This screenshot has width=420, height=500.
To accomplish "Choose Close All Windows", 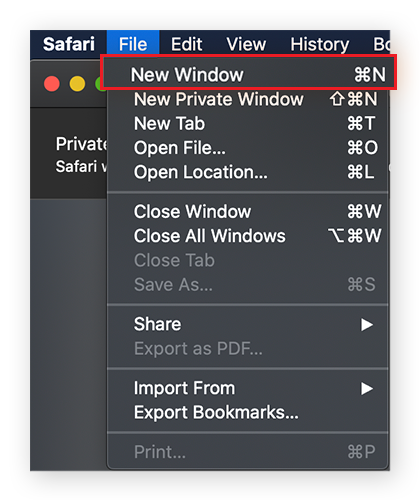I will pyautogui.click(x=248, y=236).
